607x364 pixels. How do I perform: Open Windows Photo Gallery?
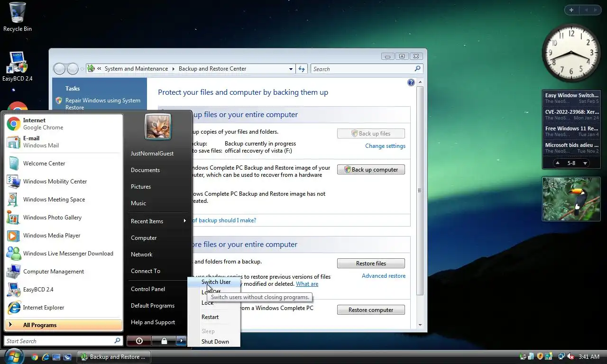coord(64,218)
